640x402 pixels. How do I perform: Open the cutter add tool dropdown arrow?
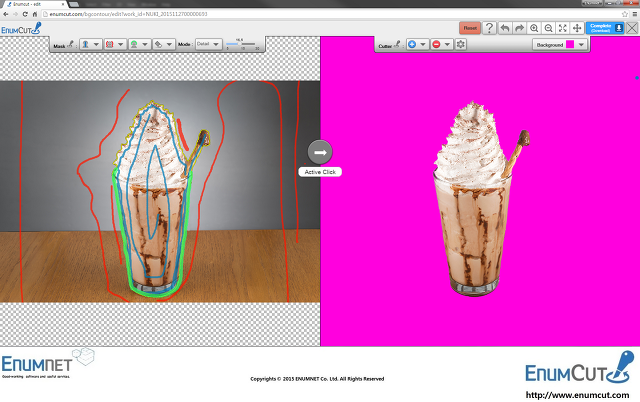[423, 44]
